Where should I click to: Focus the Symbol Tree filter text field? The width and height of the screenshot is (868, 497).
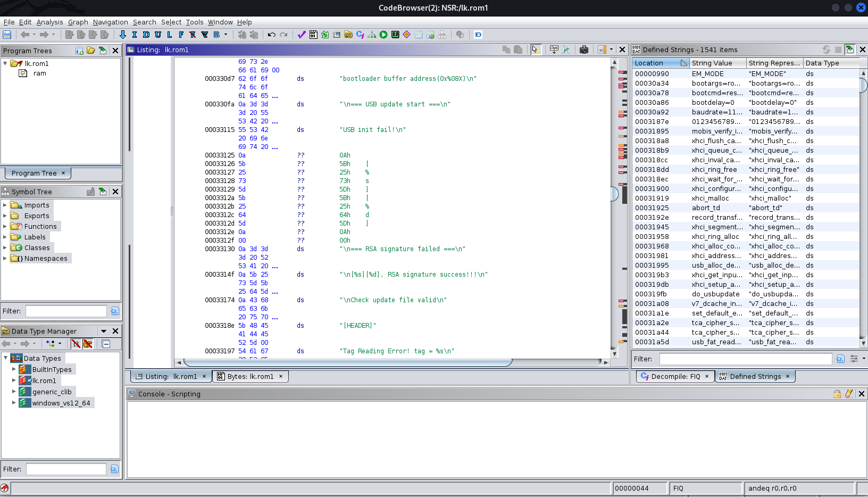[66, 311]
